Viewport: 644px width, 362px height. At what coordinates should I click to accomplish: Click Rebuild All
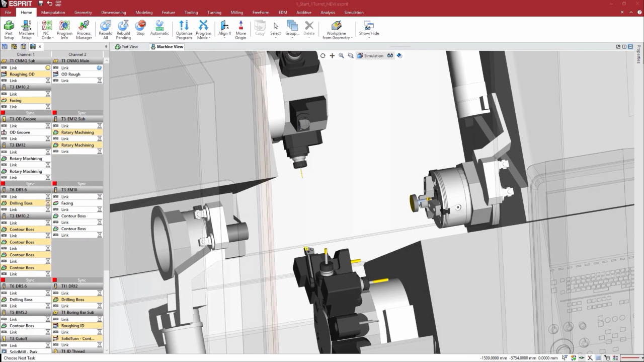(106, 30)
